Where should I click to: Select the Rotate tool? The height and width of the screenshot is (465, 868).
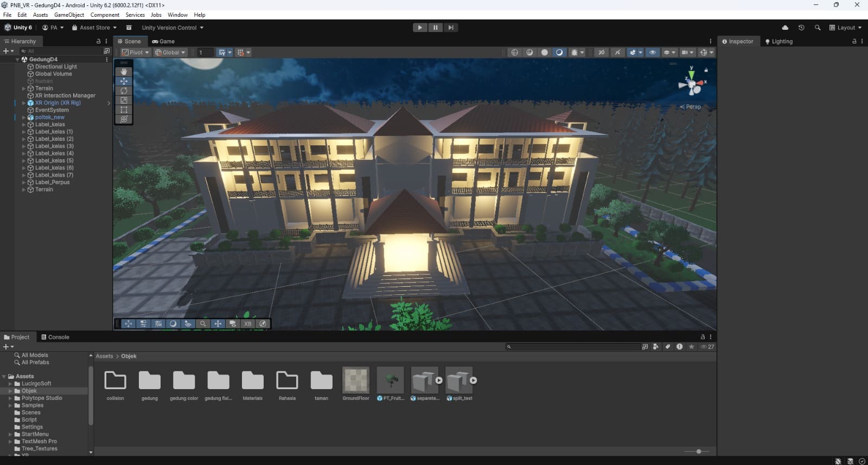(124, 91)
